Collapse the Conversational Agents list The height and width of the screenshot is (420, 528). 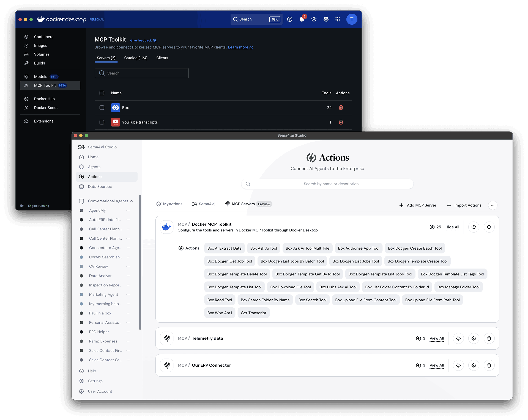pos(132,201)
